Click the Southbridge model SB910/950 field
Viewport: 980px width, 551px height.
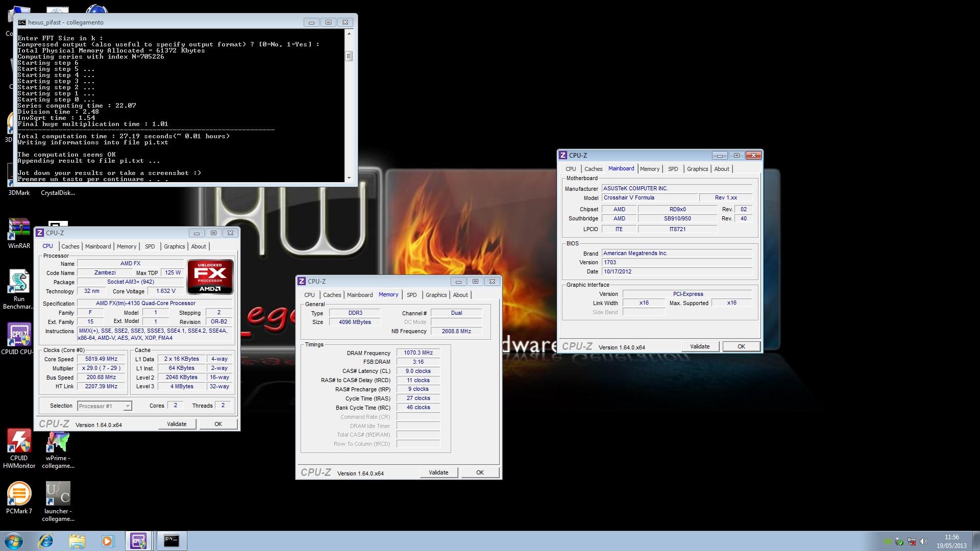[x=677, y=219]
